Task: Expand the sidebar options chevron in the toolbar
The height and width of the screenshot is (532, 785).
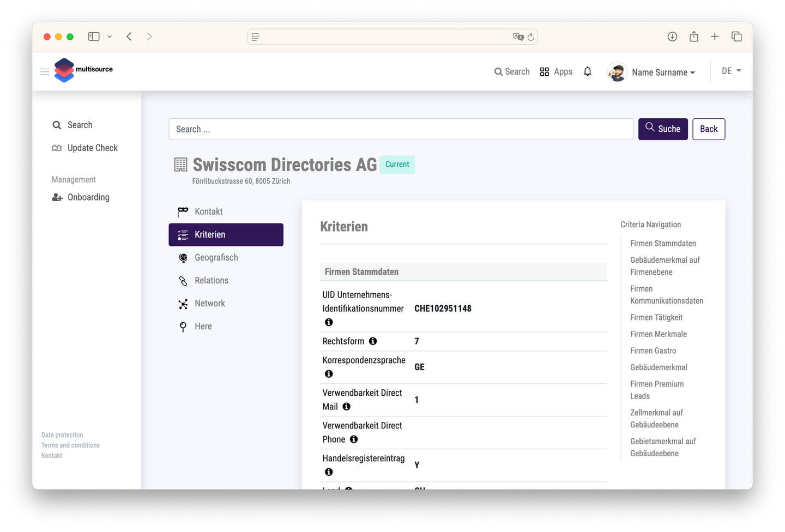Action: pos(110,37)
